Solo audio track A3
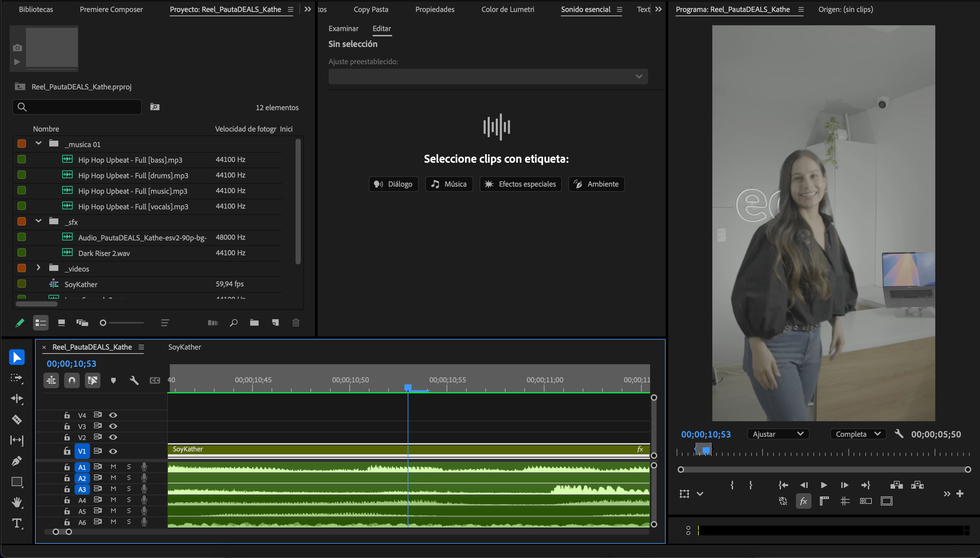The width and height of the screenshot is (980, 558). [129, 489]
